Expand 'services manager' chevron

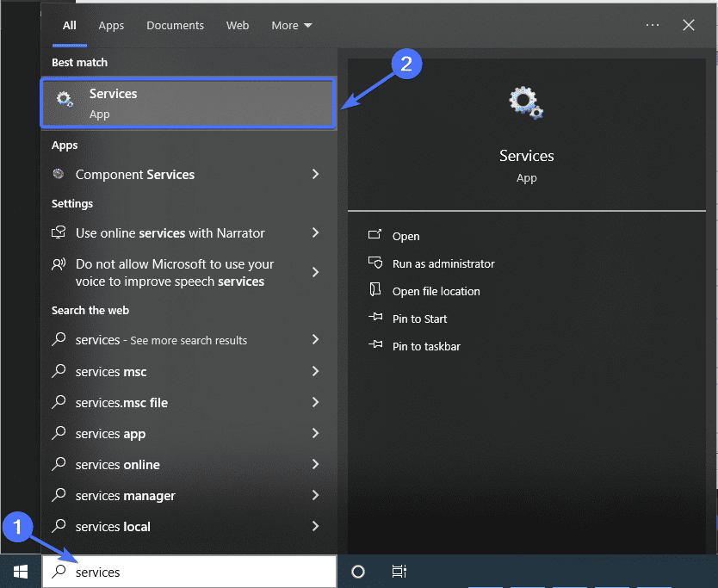315,494
